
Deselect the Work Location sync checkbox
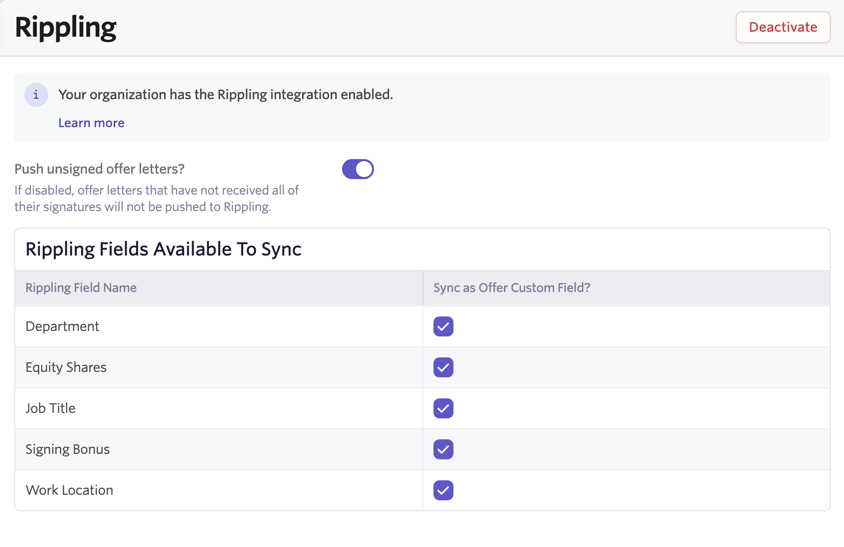coord(443,491)
